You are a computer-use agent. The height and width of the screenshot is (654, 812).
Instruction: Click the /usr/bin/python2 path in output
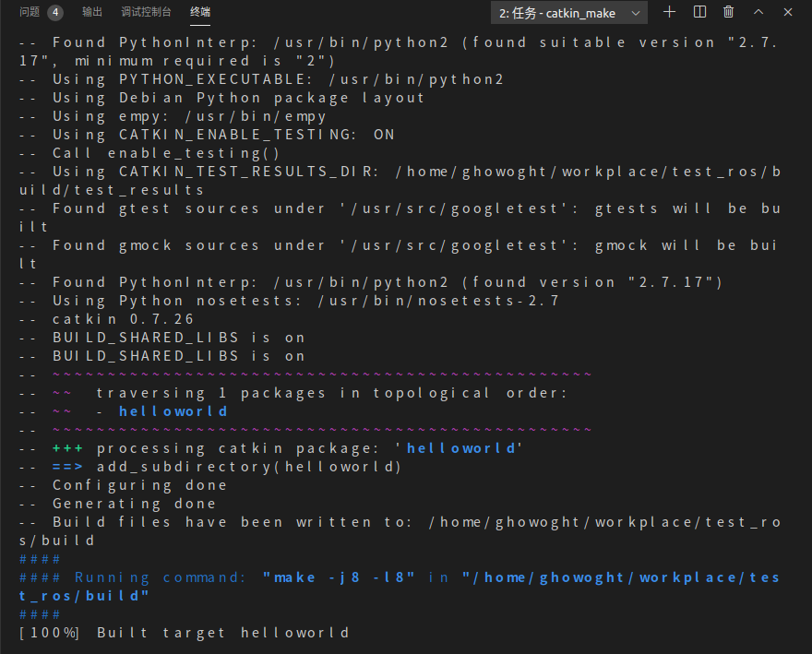pyautogui.click(x=415, y=78)
